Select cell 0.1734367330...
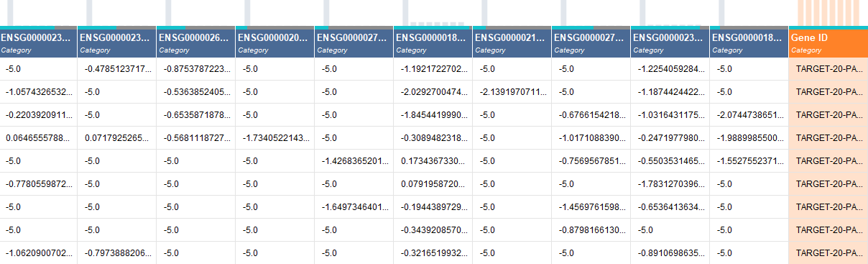Viewport: 868px width, 264px height. tap(433, 161)
